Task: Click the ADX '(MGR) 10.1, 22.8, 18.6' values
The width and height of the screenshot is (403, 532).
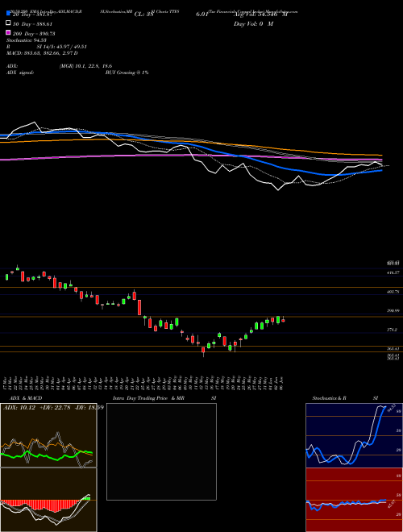Action: coord(85,66)
